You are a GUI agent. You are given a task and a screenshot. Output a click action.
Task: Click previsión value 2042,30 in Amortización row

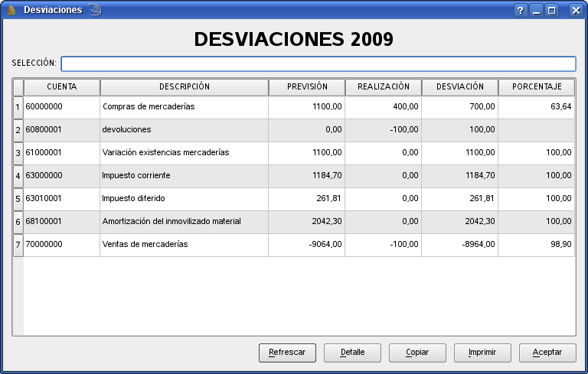point(307,222)
